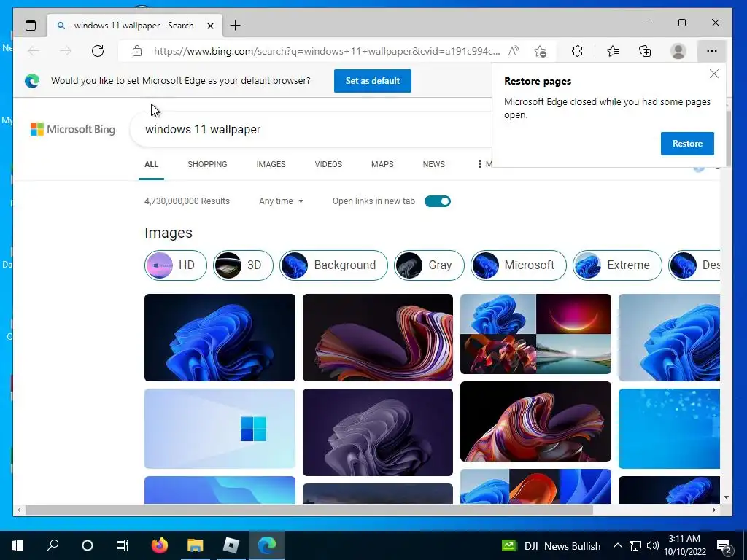Switch to the VIDEOS tab
Screen dimensions: 747x560
pos(328,164)
